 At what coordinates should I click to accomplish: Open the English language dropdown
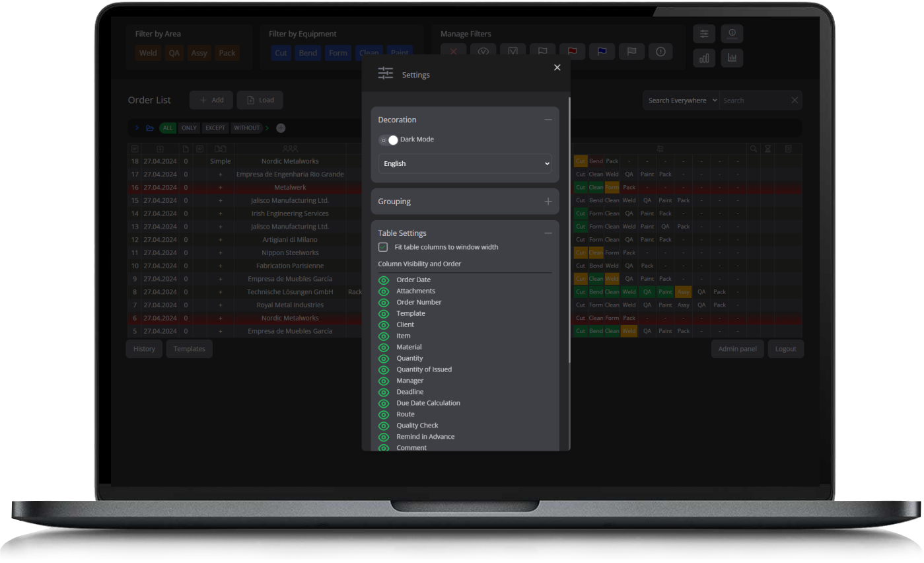point(464,163)
